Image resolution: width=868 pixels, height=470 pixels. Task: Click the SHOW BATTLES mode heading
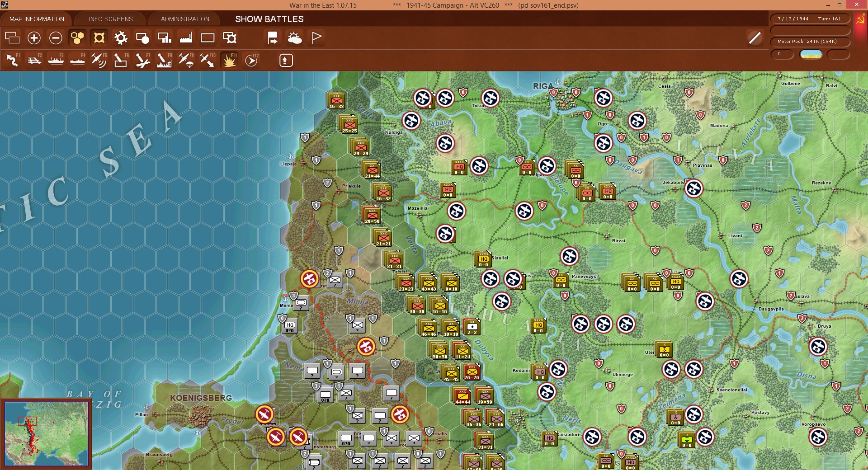[x=269, y=19]
